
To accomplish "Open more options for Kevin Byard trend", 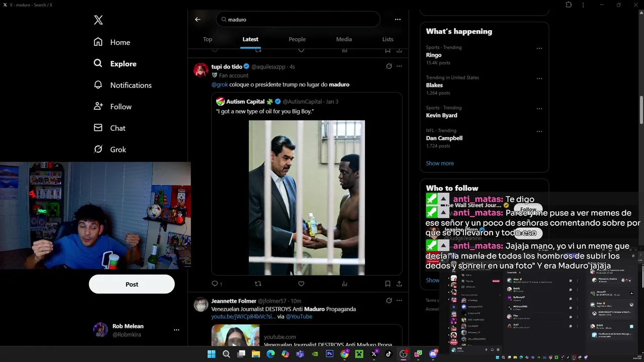I will coord(539,109).
